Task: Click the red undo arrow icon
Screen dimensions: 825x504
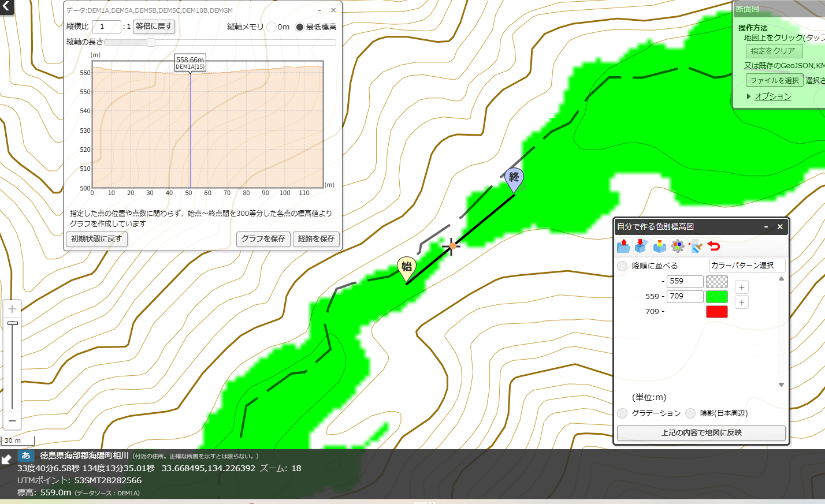Action: pyautogui.click(x=714, y=247)
